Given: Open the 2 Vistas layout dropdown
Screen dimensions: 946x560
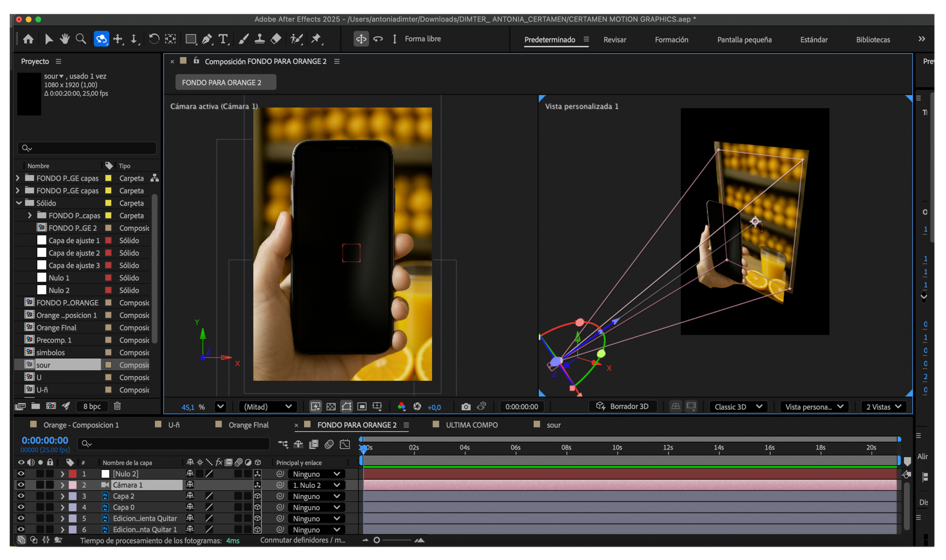Looking at the screenshot, I should (883, 407).
